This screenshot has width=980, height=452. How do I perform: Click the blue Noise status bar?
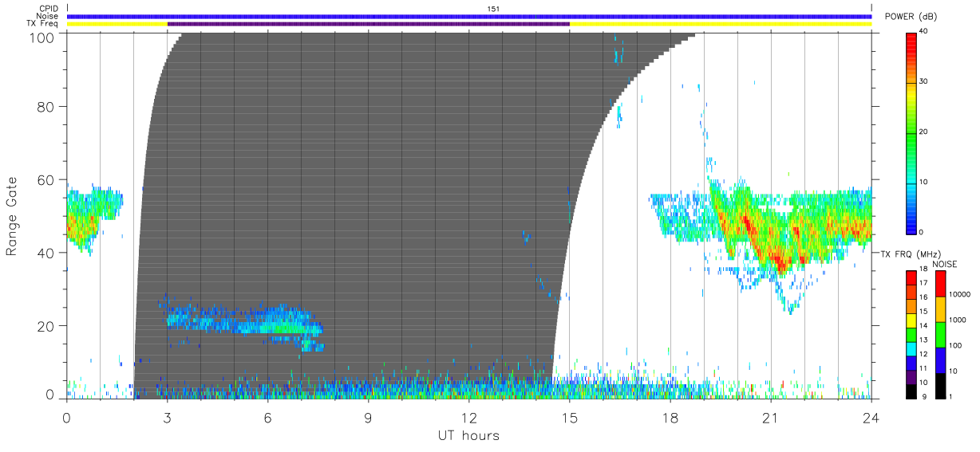coord(469,16)
